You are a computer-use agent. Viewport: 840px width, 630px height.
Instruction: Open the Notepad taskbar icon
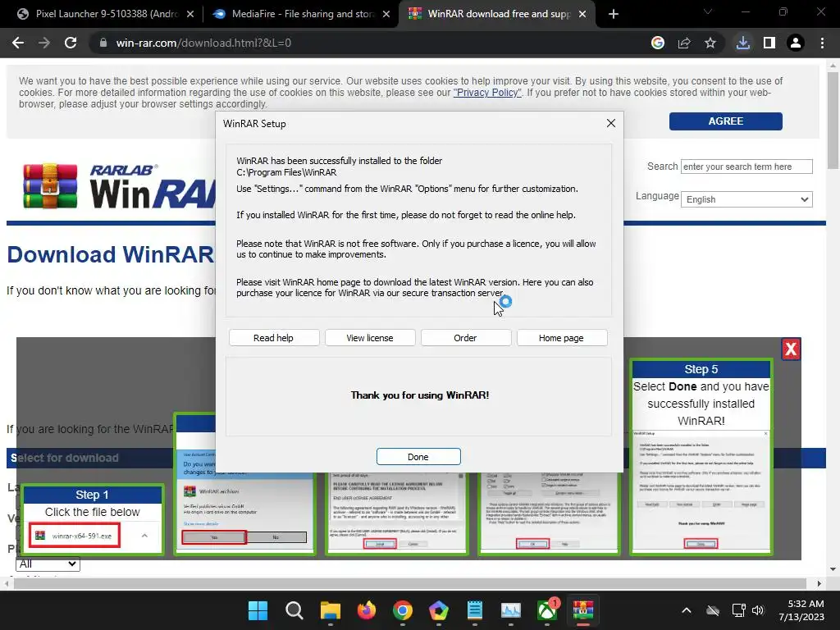click(475, 610)
